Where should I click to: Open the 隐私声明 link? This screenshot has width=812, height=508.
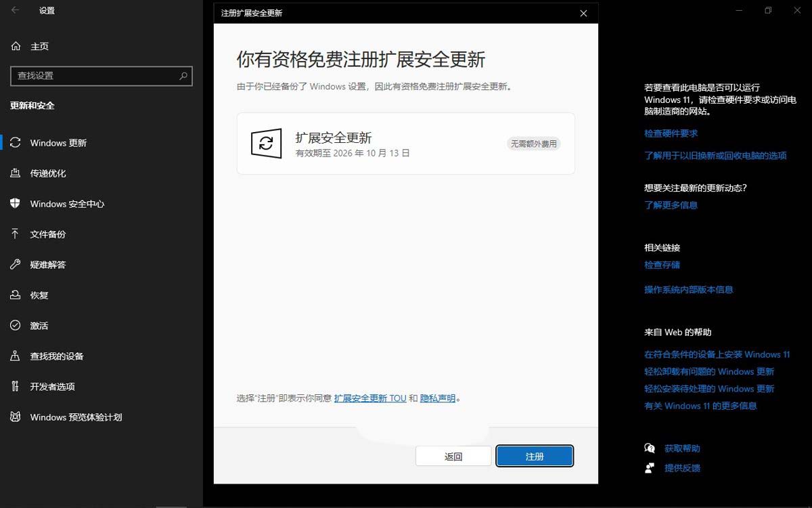(438, 398)
